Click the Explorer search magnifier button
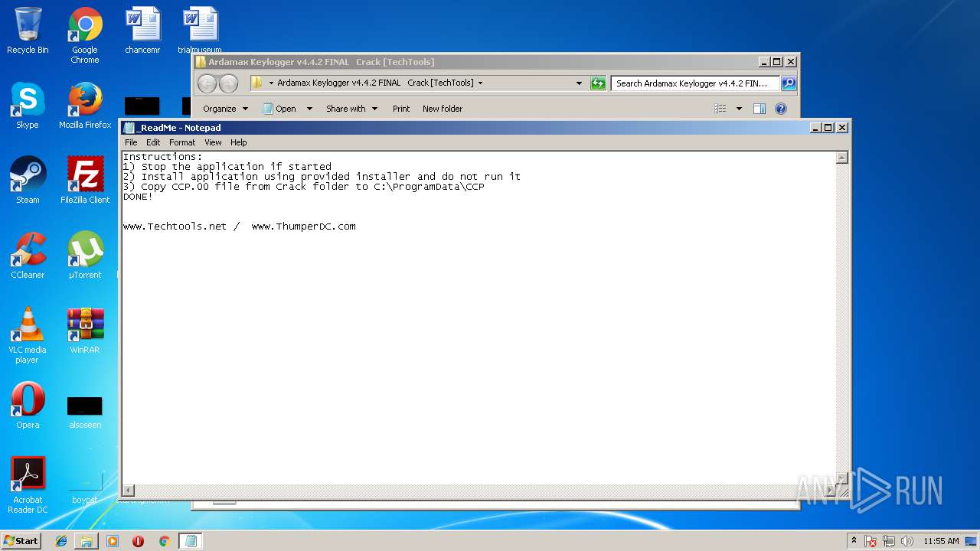Image resolution: width=980 pixels, height=551 pixels. point(789,83)
